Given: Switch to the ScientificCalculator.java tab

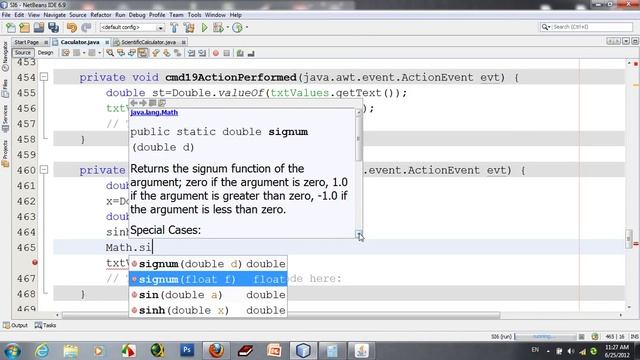Looking at the screenshot, I should 149,42.
